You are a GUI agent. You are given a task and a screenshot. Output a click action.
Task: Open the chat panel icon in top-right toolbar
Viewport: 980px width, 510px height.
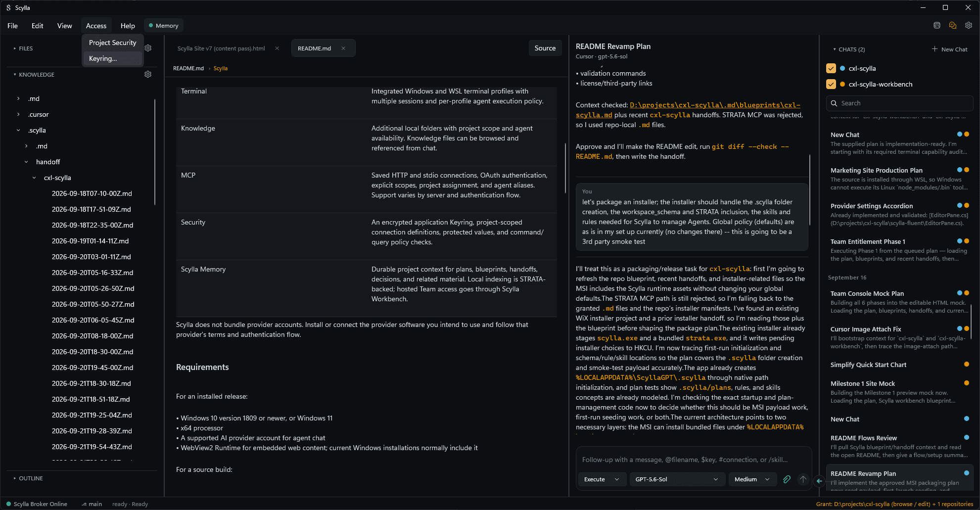click(x=953, y=25)
